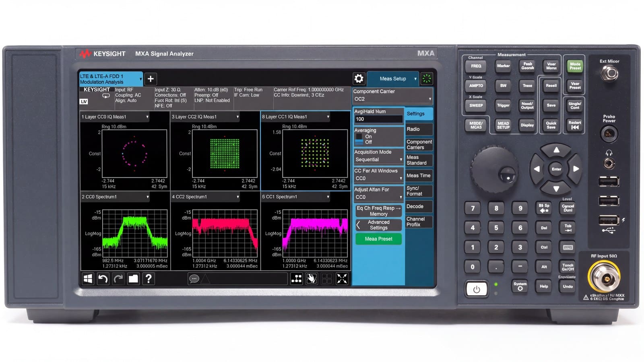Click the System key with gear
Viewport: 644px width, 362px height.
coord(520,286)
